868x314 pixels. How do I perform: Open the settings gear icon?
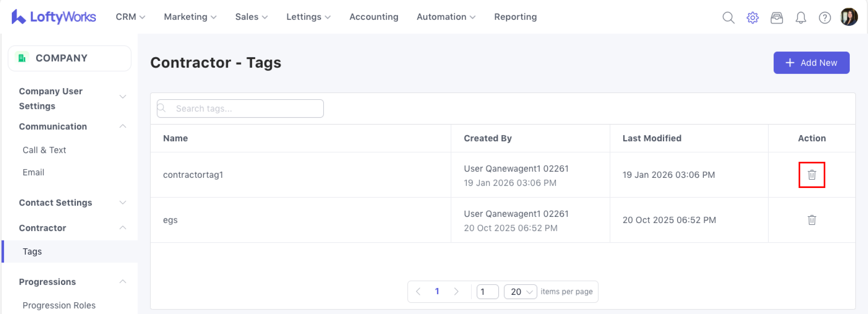[752, 18]
